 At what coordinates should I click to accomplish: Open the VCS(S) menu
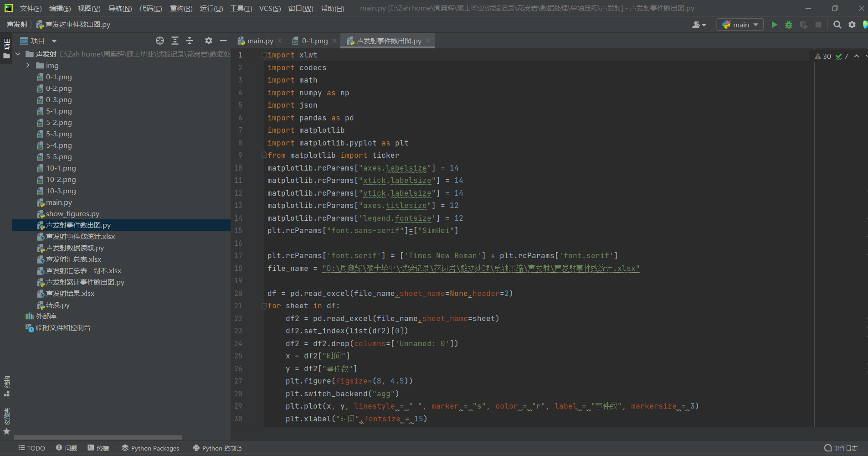(x=270, y=8)
